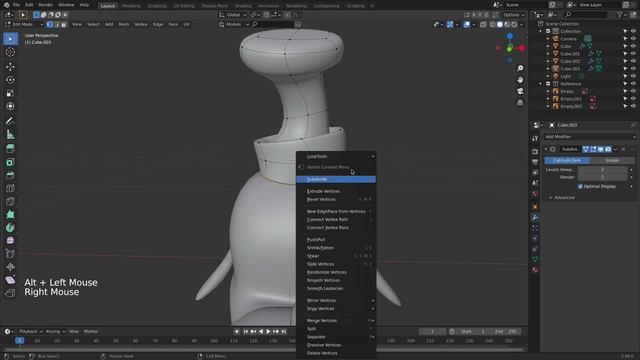
Task: Open the Tool properties tab icon
Action: tap(535, 139)
